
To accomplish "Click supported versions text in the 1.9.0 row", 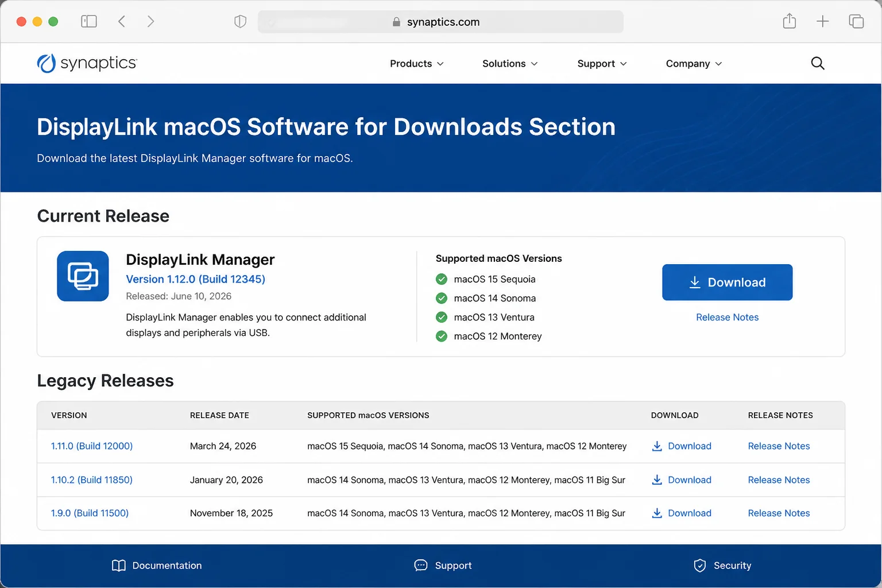I will pyautogui.click(x=466, y=513).
